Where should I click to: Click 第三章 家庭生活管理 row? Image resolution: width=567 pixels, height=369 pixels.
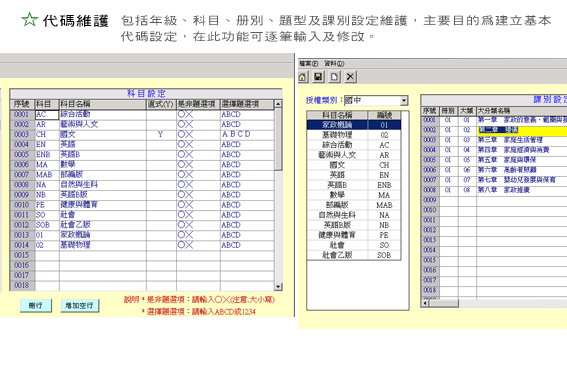(x=522, y=140)
